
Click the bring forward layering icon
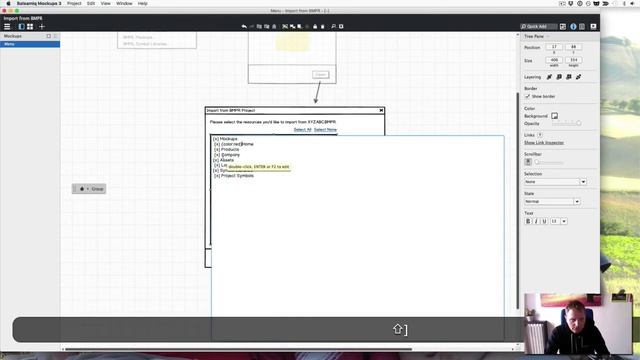pyautogui.click(x=559, y=77)
